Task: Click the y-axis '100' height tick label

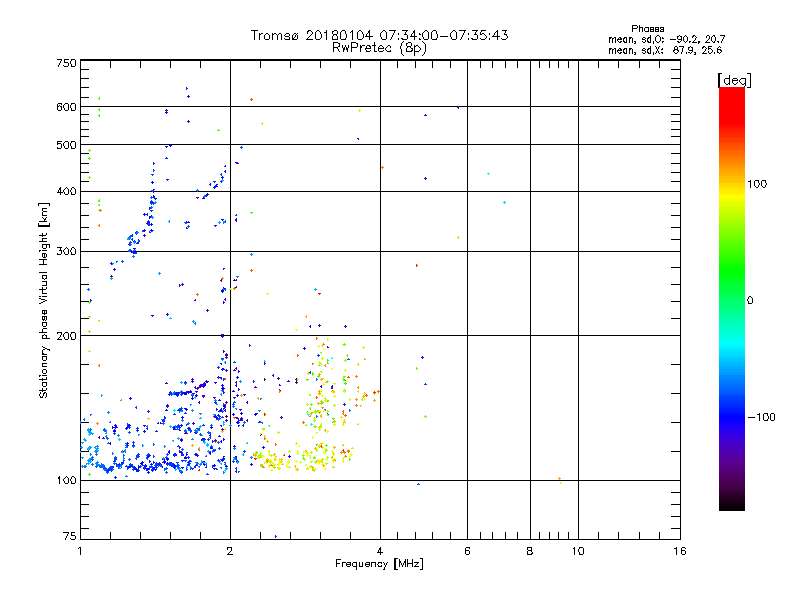Action: point(66,481)
